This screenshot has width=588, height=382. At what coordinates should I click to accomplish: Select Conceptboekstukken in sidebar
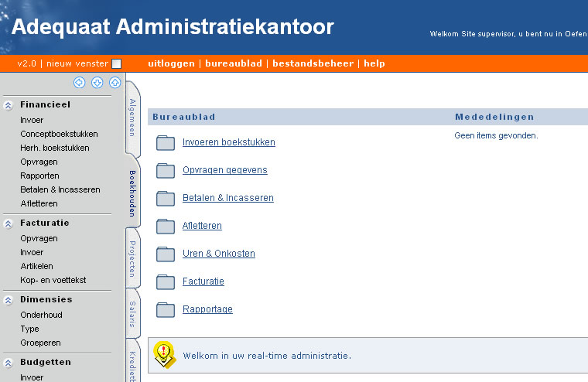59,134
